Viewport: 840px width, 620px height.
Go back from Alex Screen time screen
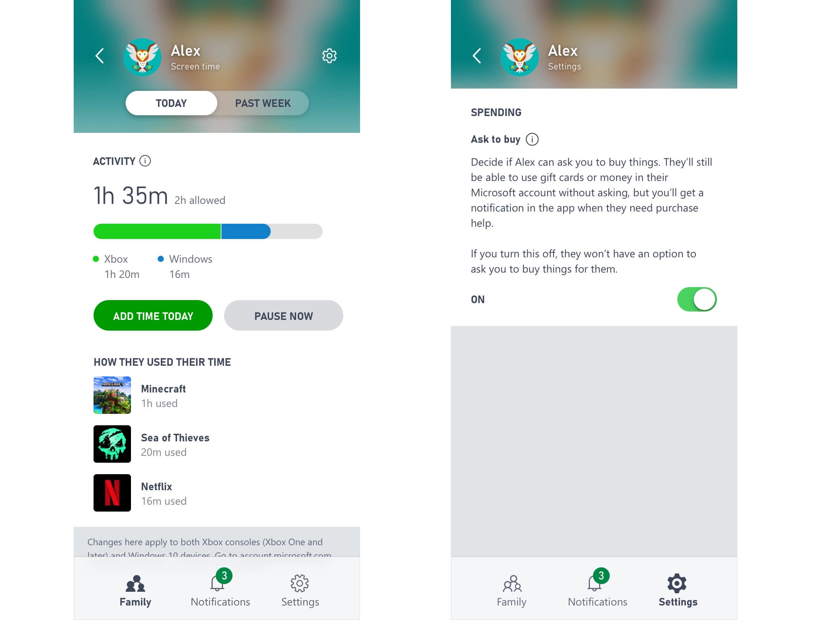[x=100, y=56]
